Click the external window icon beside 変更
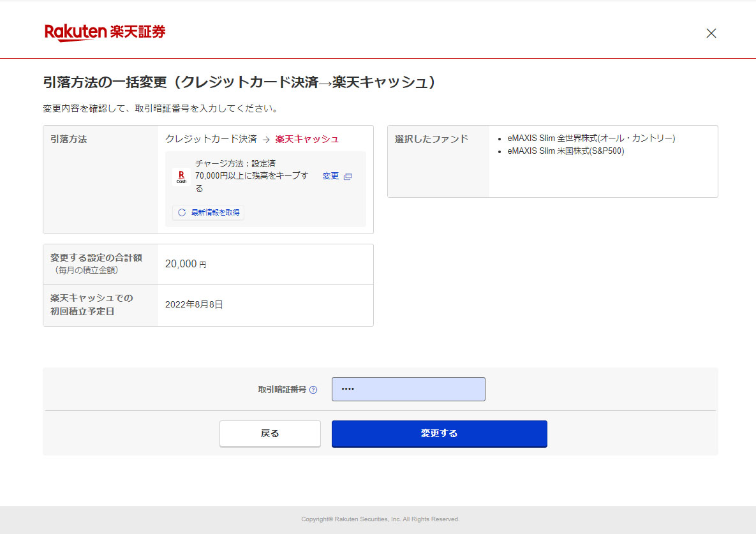Image resolution: width=756 pixels, height=534 pixels. (x=348, y=177)
